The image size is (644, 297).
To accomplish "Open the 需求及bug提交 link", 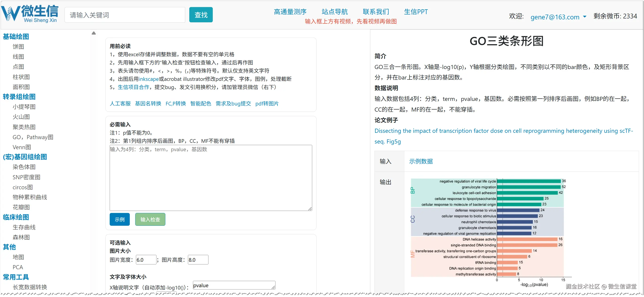I will pos(233,104).
